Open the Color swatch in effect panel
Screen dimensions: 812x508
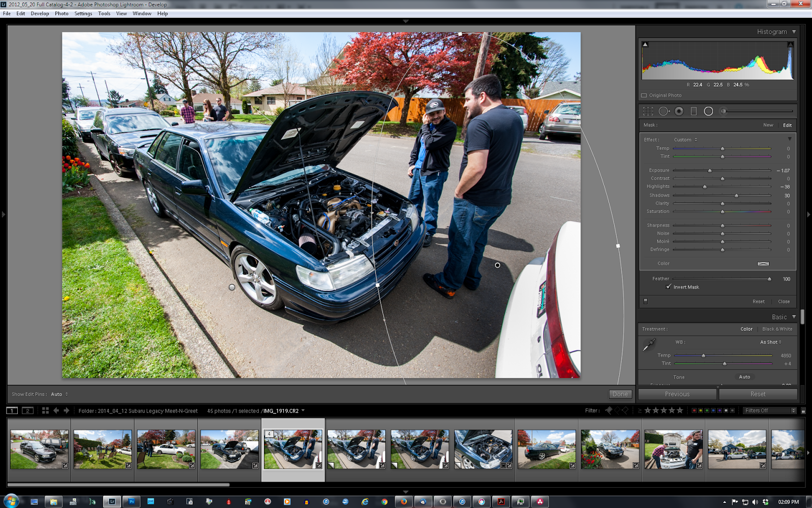[763, 264]
